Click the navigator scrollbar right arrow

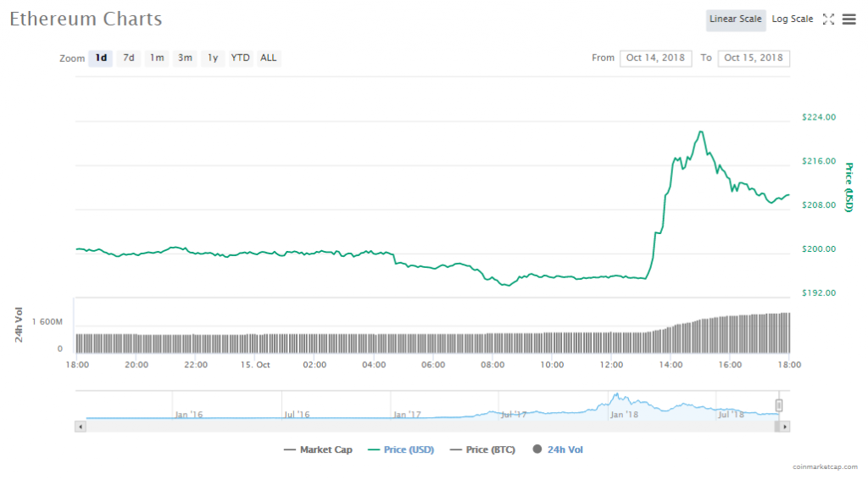click(x=785, y=426)
